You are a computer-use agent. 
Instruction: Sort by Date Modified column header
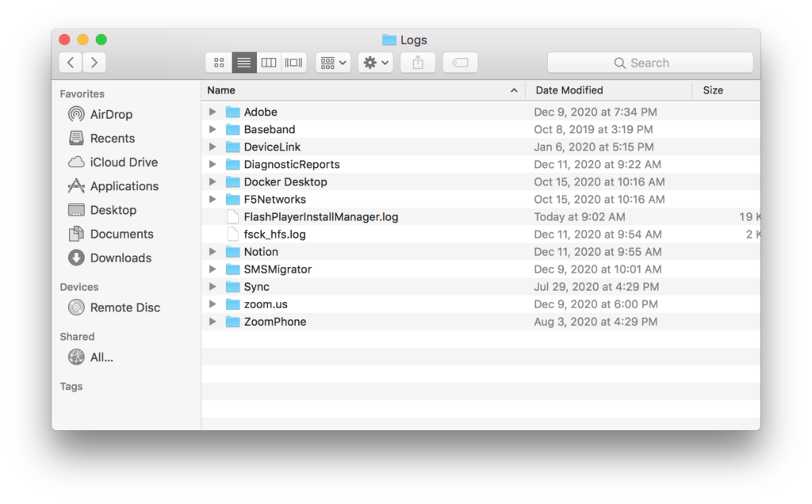[x=569, y=90]
